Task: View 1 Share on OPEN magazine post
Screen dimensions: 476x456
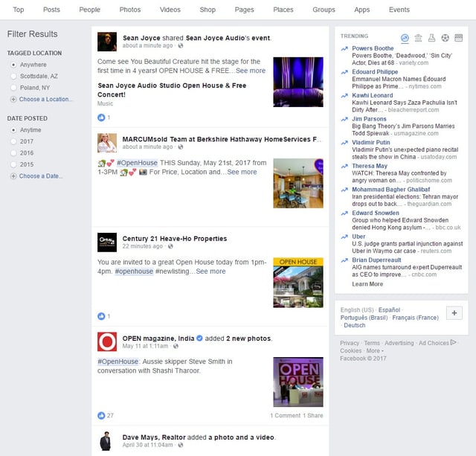Action: coord(313,416)
